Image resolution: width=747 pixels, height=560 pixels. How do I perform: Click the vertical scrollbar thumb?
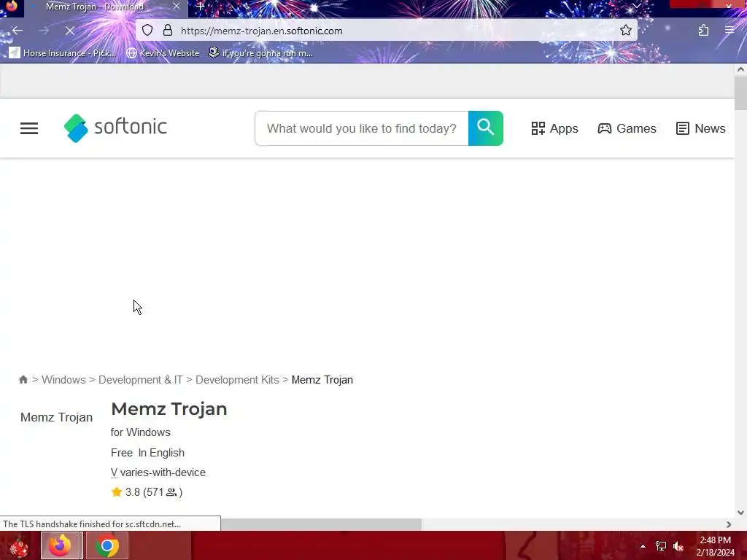pyautogui.click(x=740, y=93)
